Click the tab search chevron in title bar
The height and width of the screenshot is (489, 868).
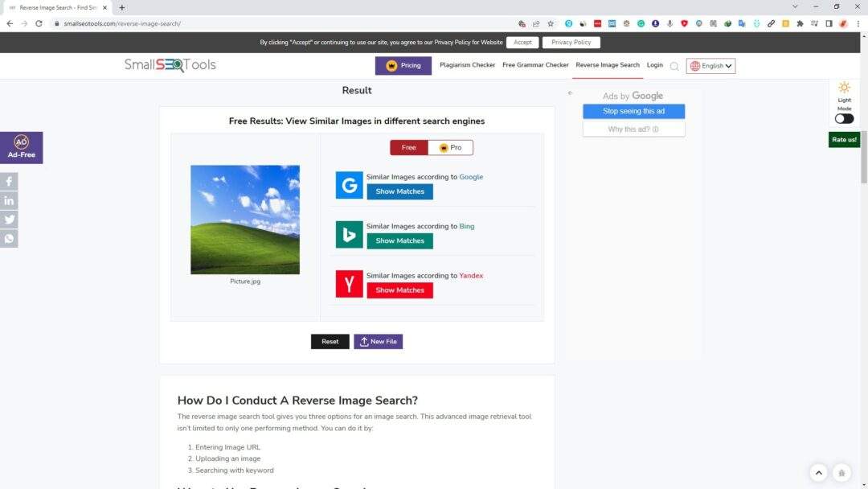click(x=795, y=6)
